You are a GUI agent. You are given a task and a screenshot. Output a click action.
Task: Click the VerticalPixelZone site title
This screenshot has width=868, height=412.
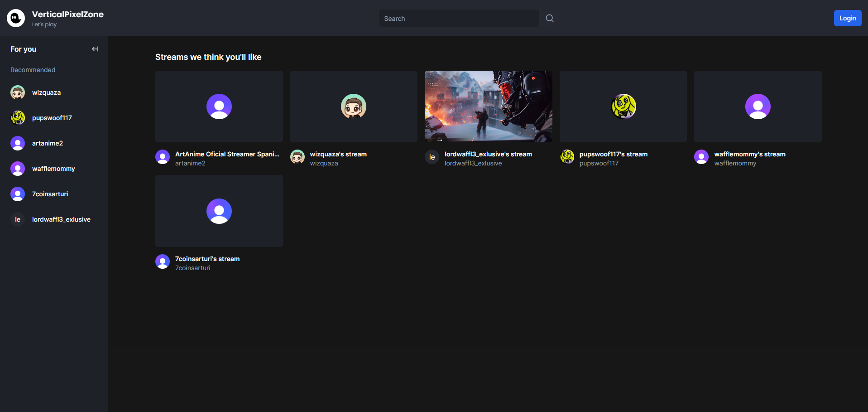coord(67,14)
